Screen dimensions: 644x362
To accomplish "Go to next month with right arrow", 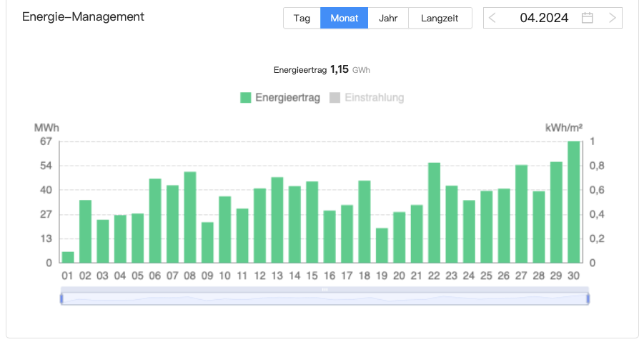I will [x=613, y=18].
